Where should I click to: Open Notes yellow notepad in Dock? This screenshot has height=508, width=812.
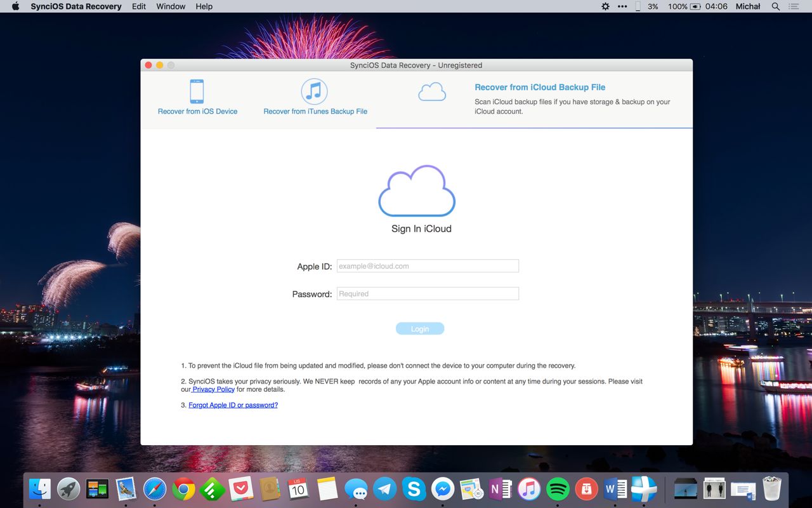click(327, 489)
